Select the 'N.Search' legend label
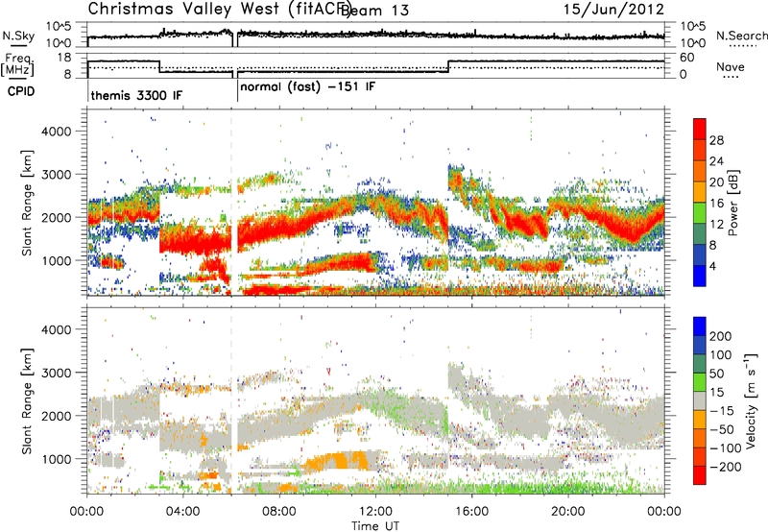 click(x=742, y=36)
